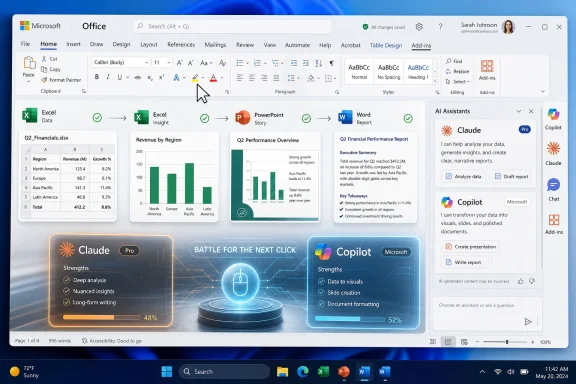Click the Bold formatting icon
The width and height of the screenshot is (576, 384).
click(97, 77)
